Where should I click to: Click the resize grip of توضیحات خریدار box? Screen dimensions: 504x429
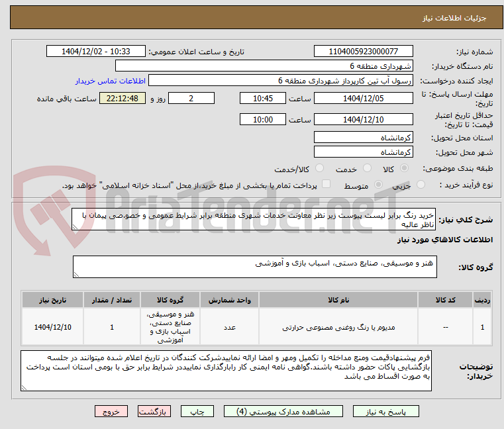[x=24, y=388]
